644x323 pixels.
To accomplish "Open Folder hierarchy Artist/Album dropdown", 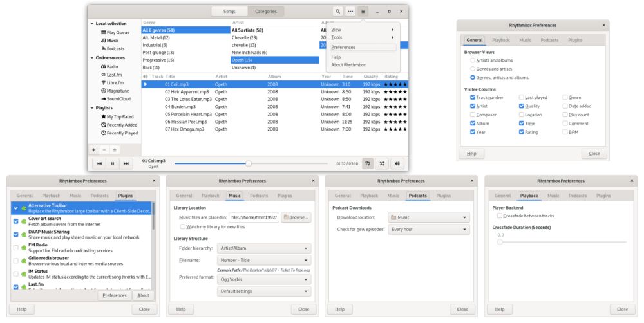I will 263,248.
